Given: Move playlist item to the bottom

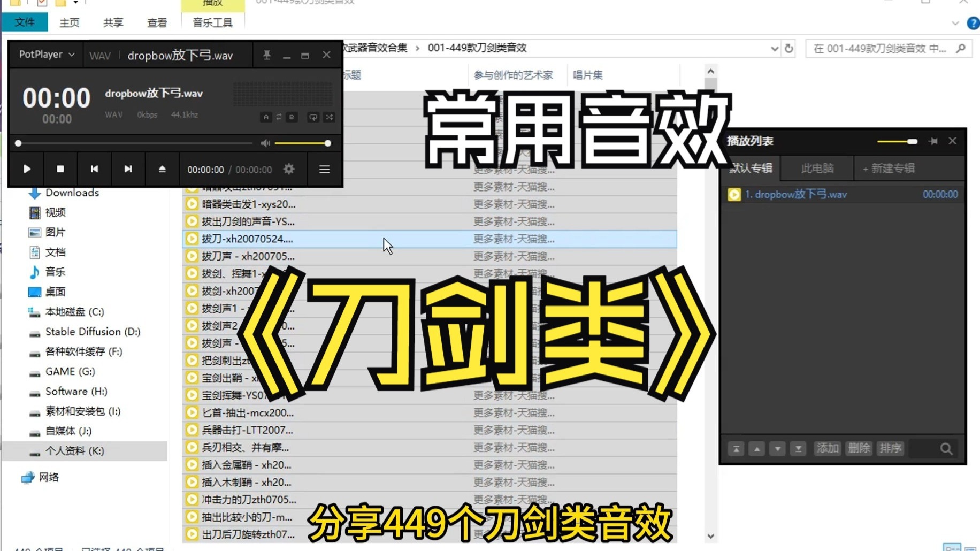Looking at the screenshot, I should [x=798, y=449].
